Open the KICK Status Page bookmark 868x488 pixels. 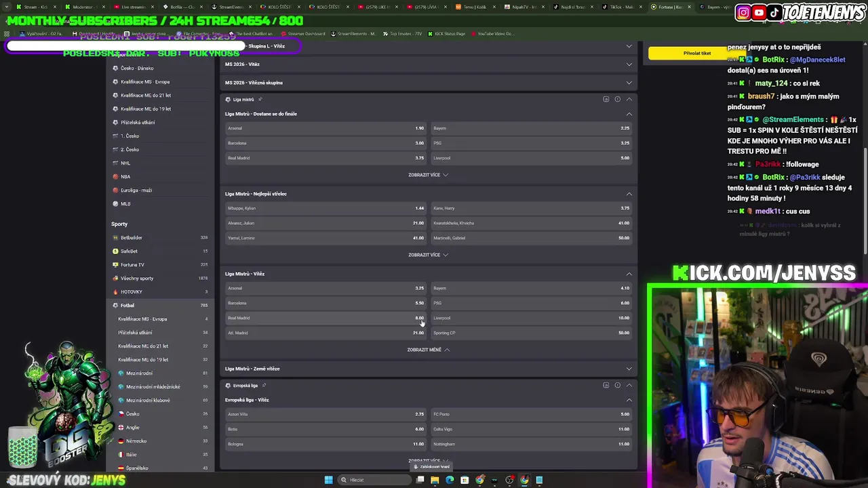(x=447, y=34)
